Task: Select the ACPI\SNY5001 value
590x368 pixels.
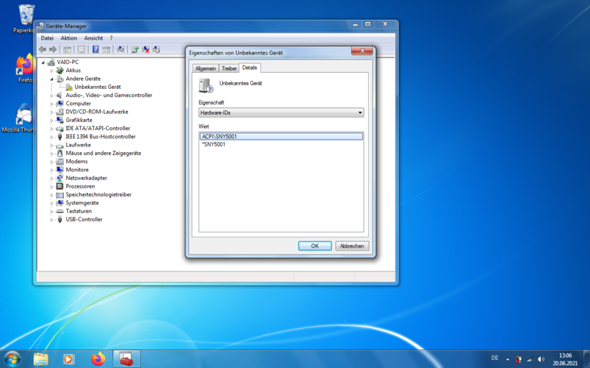Action: click(281, 136)
